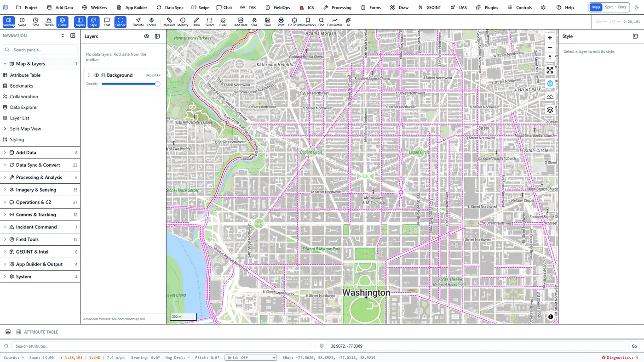Image resolution: width=644 pixels, height=362 pixels.
Task: Open the Grid dropdown
Action: click(x=251, y=357)
